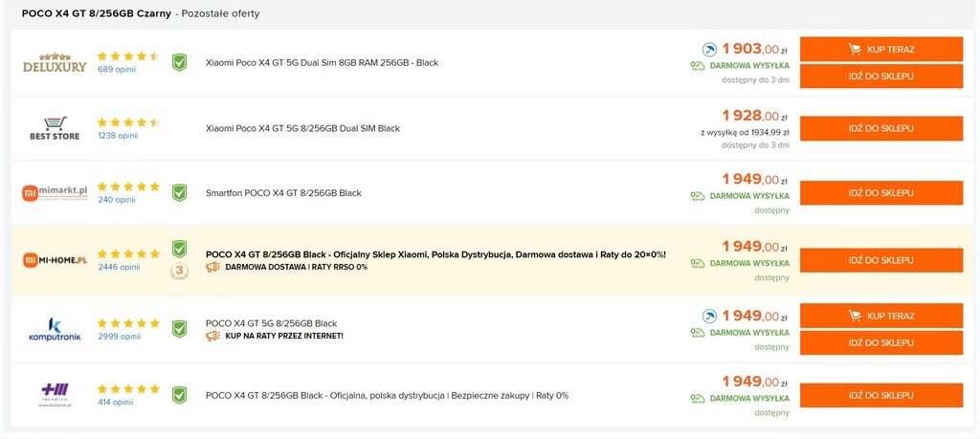The width and height of the screenshot is (980, 439).
Task: Open the 240 opinii reviews link
Action: click(x=117, y=200)
